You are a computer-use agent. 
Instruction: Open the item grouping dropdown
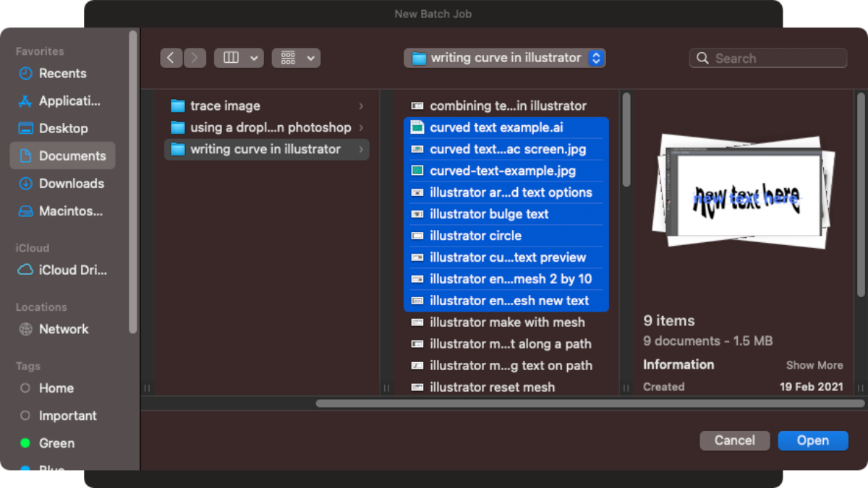tap(296, 58)
